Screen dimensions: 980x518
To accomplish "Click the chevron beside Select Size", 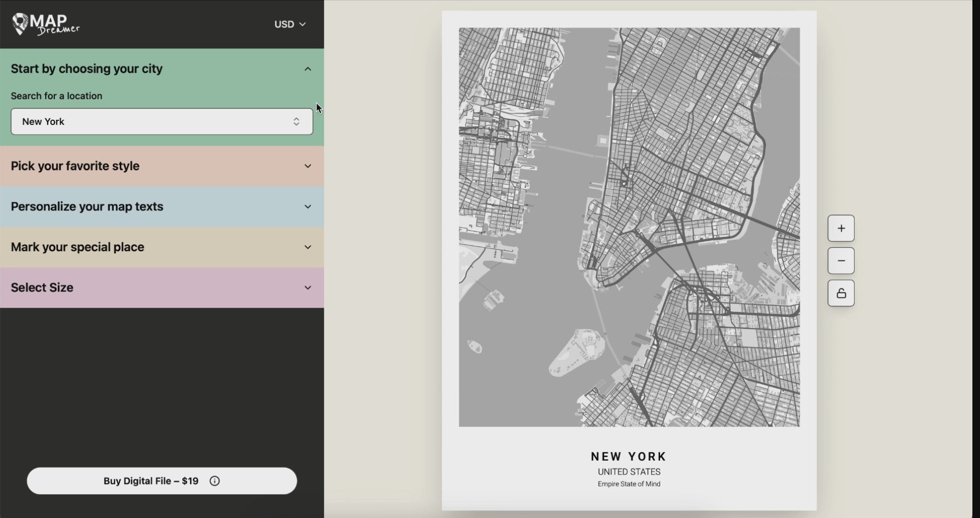I will (x=308, y=287).
